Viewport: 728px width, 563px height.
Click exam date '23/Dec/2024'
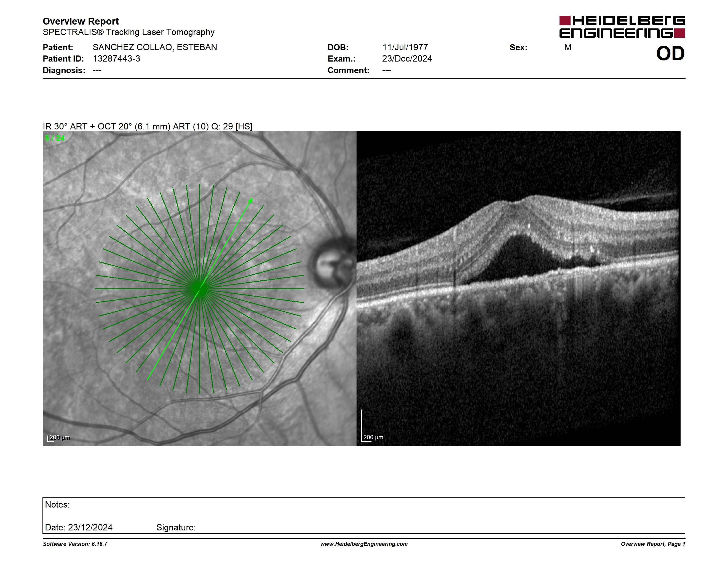(407, 59)
